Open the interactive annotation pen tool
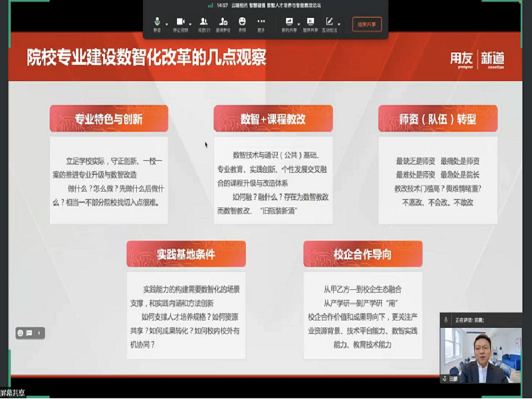 click(329, 22)
